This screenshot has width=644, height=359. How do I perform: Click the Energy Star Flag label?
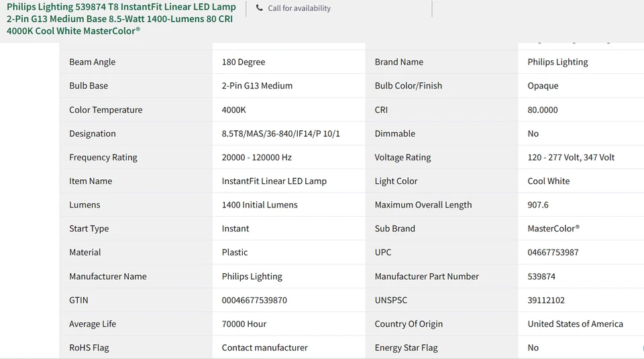[407, 348]
